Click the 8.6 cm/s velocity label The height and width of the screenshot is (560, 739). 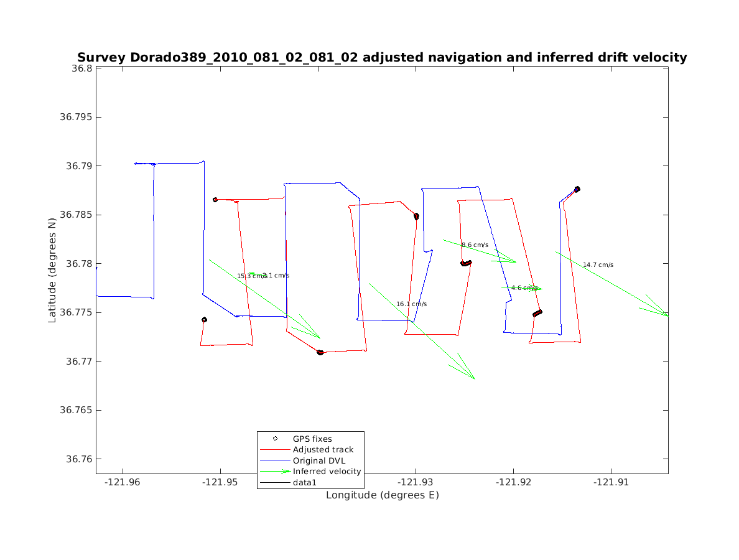(475, 245)
